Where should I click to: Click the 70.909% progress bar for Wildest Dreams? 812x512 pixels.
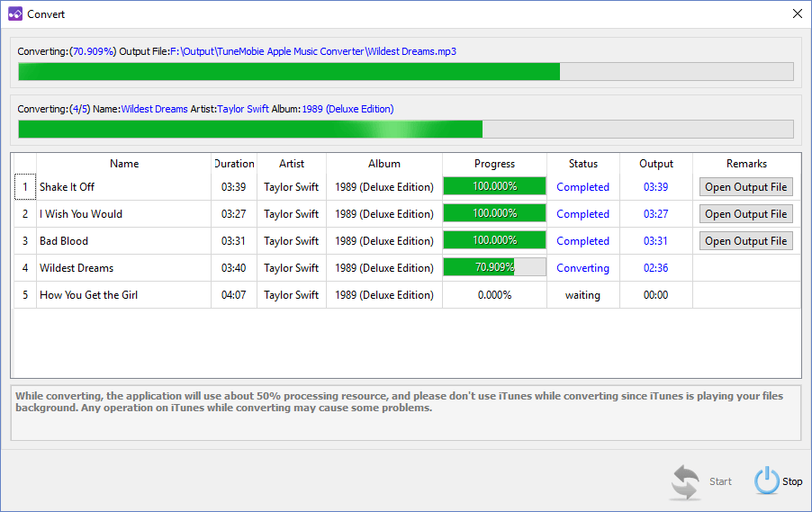pyautogui.click(x=494, y=267)
